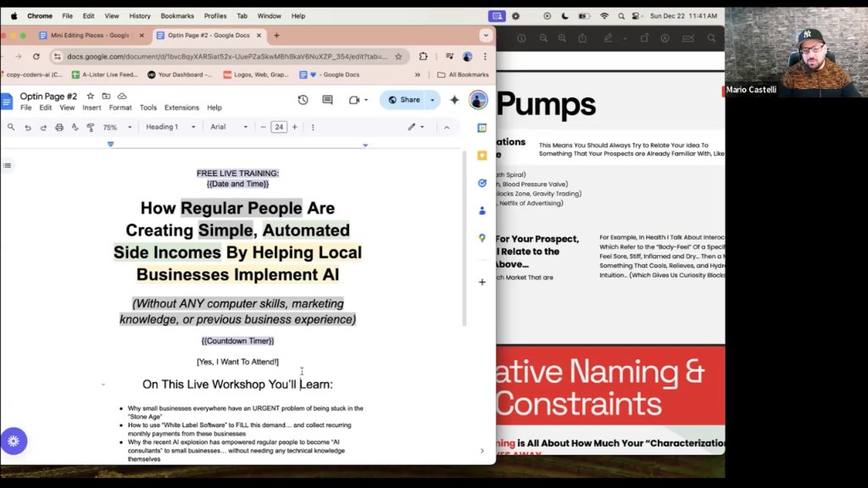Click the Print icon in Docs toolbar

pyautogui.click(x=59, y=127)
